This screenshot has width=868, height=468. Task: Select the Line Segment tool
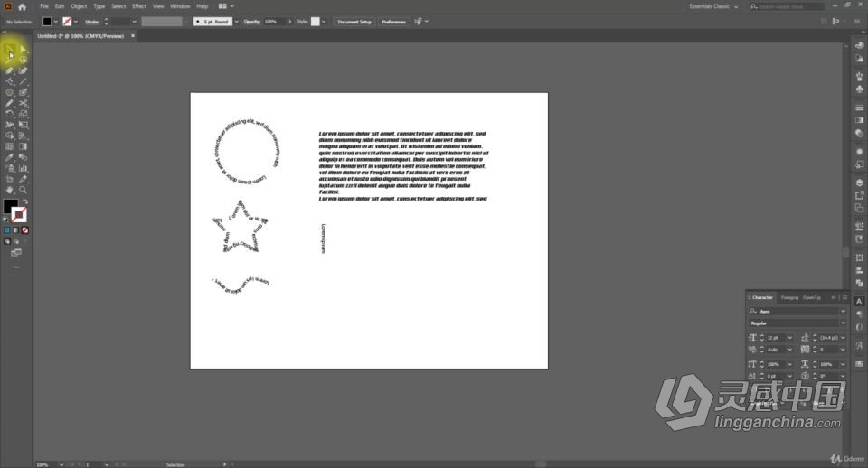(x=24, y=82)
